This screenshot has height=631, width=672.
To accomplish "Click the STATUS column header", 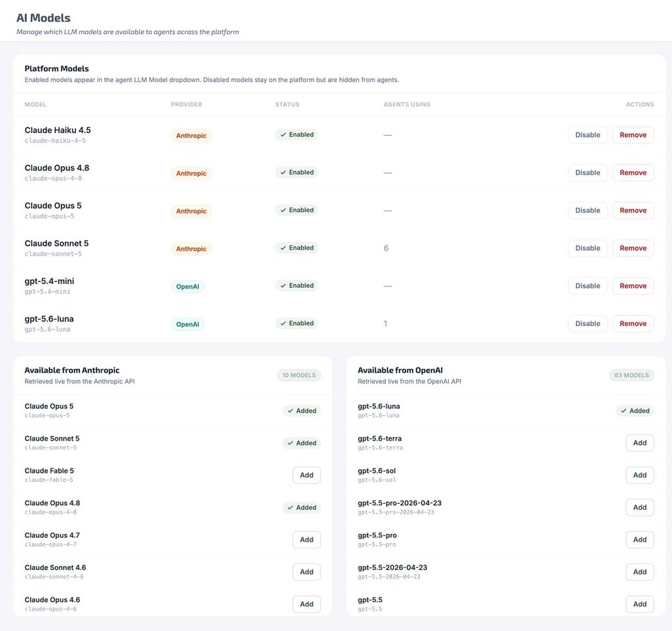I will 287,104.
